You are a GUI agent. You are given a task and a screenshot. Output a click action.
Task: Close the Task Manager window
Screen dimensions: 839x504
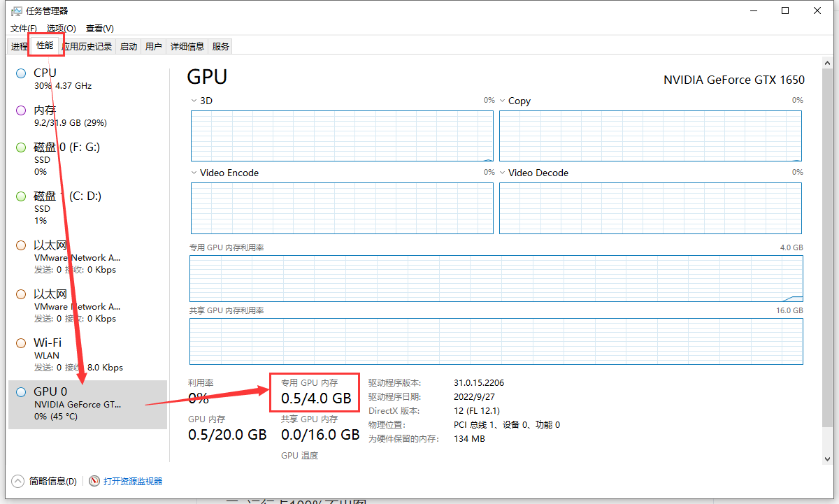[817, 11]
